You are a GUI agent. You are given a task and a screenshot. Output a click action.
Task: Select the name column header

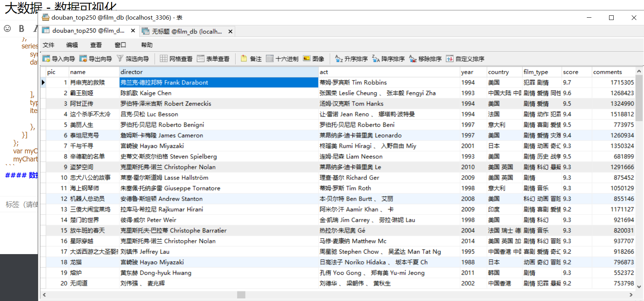point(94,72)
